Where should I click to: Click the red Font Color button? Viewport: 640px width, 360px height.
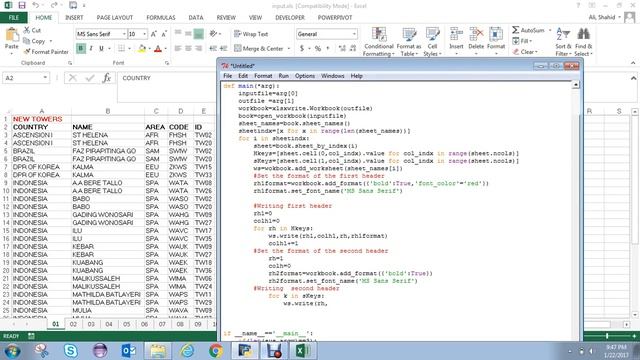(158, 49)
